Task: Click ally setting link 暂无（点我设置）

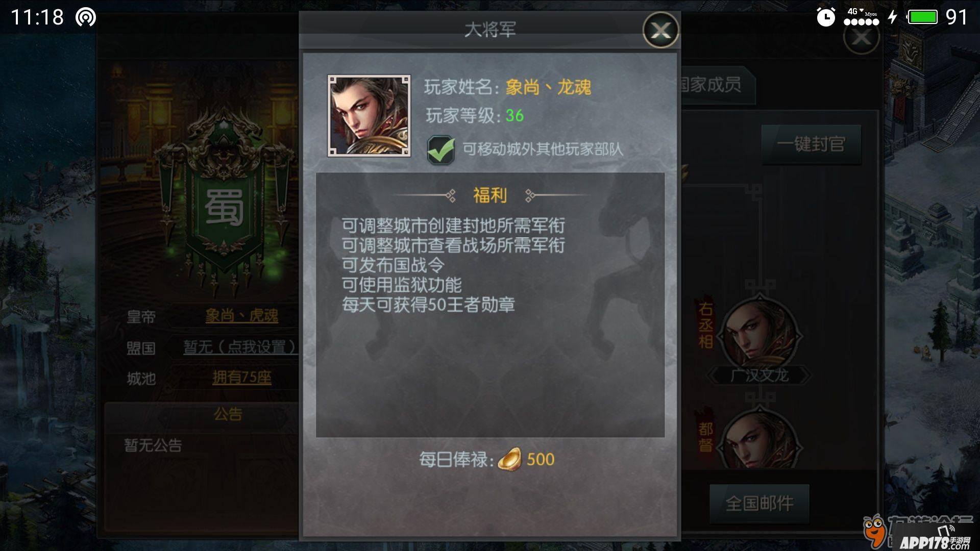Action: [x=240, y=347]
